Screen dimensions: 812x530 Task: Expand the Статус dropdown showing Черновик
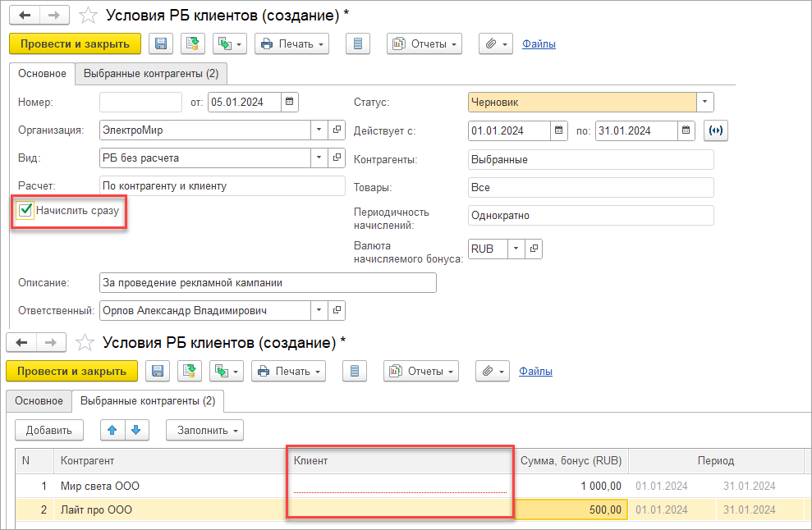pyautogui.click(x=705, y=103)
